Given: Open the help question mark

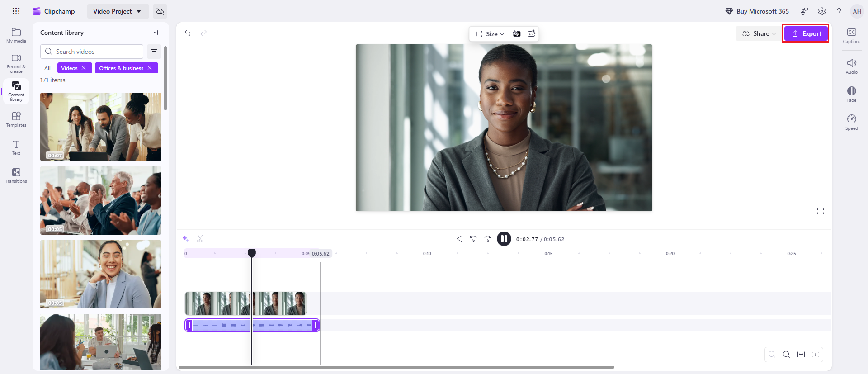Looking at the screenshot, I should pyautogui.click(x=839, y=11).
